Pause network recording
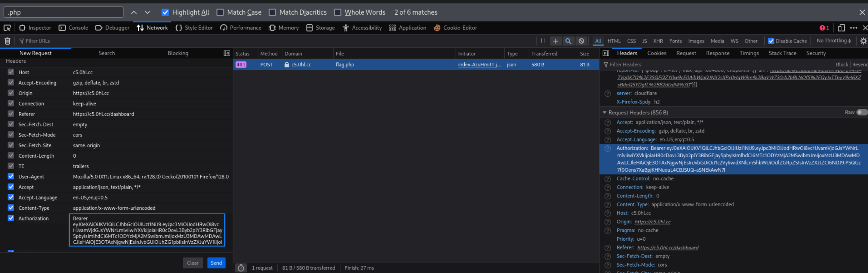868x273 pixels. pos(543,41)
